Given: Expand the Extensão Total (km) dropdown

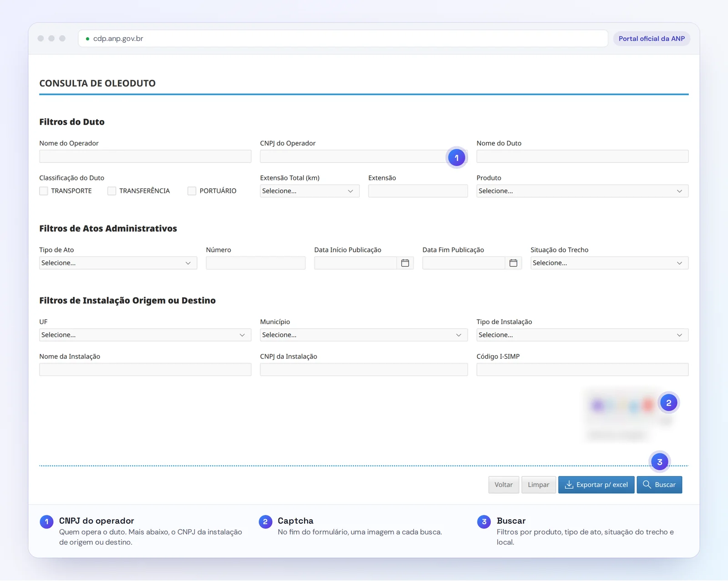Looking at the screenshot, I should tap(309, 191).
